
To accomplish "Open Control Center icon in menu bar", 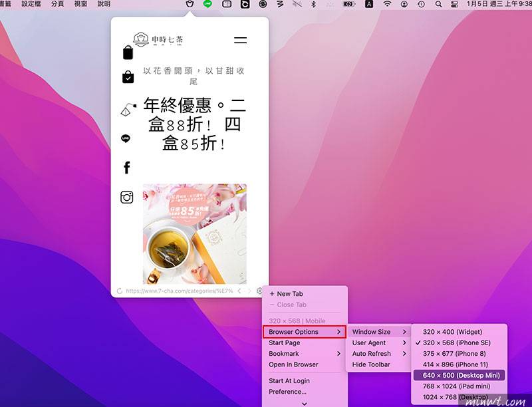I will 455,4.
